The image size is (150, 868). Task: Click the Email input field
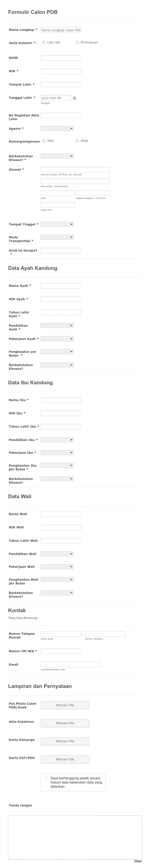coord(71,665)
